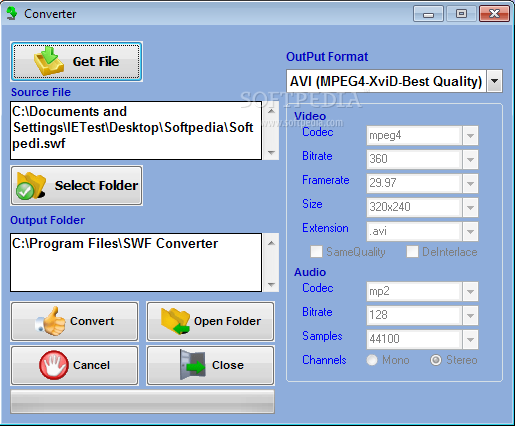Open the OutPut Format dropdown arrow
This screenshot has width=515, height=426.
point(495,81)
